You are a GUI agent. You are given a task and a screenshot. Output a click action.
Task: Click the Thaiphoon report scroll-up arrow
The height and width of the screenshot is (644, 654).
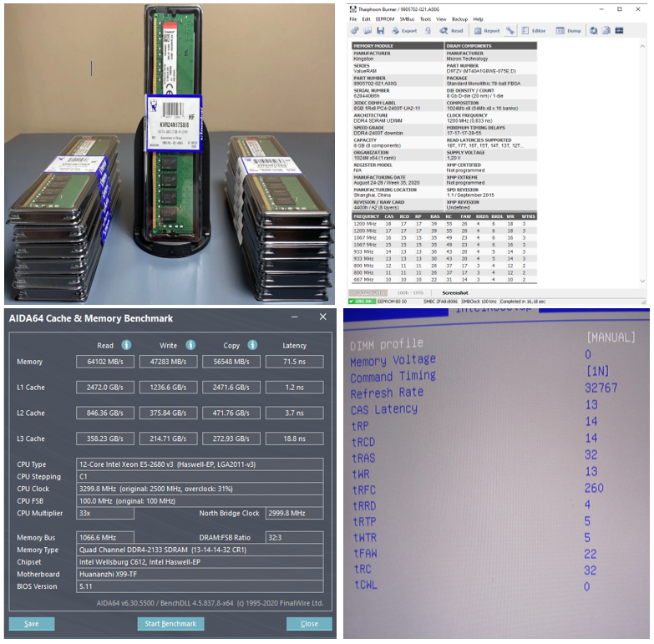pyautogui.click(x=642, y=46)
